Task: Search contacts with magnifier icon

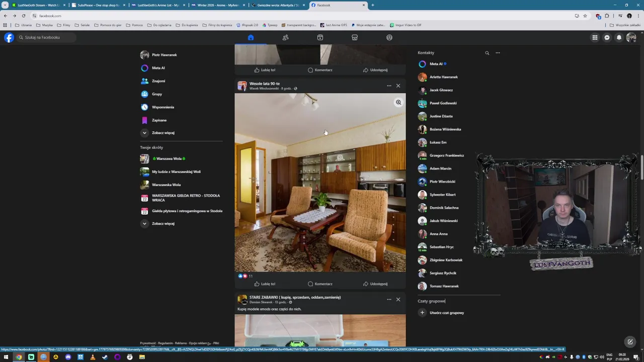Action: pos(487,53)
